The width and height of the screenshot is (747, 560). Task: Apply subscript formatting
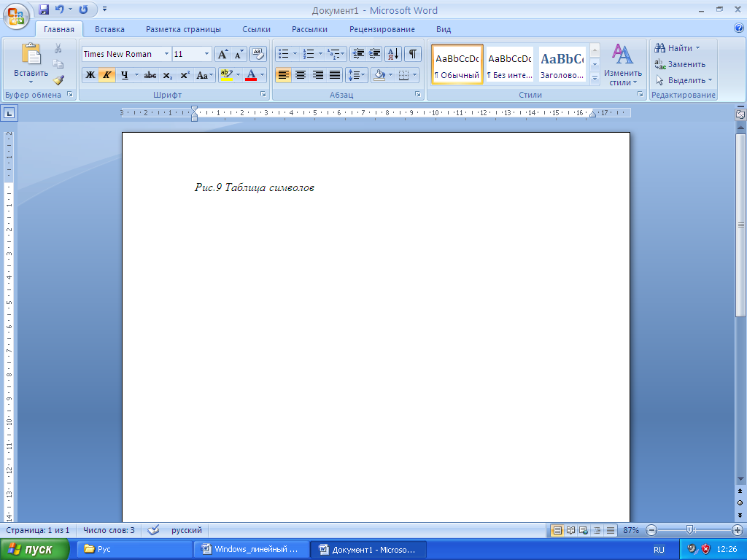[167, 75]
